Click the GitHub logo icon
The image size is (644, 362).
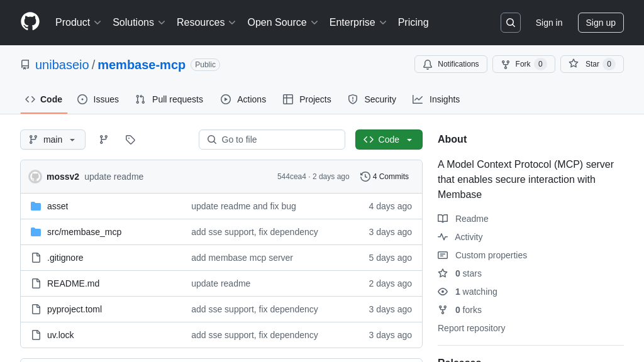pyautogui.click(x=30, y=22)
